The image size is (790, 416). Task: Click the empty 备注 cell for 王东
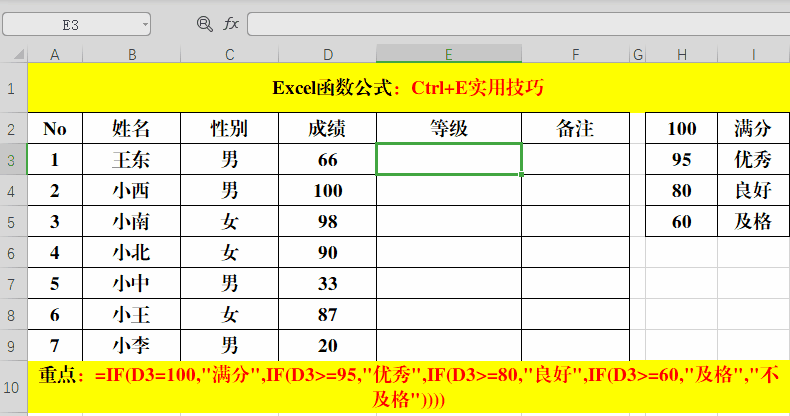(575, 160)
